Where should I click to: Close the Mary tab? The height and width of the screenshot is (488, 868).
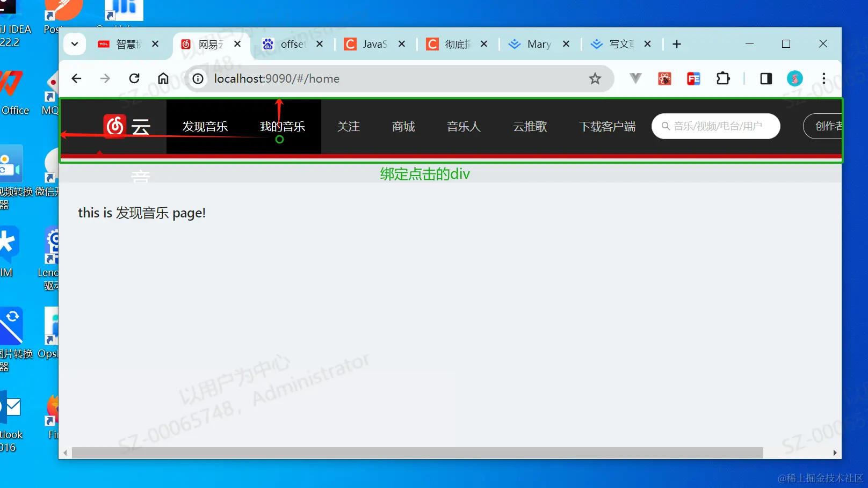coord(566,44)
